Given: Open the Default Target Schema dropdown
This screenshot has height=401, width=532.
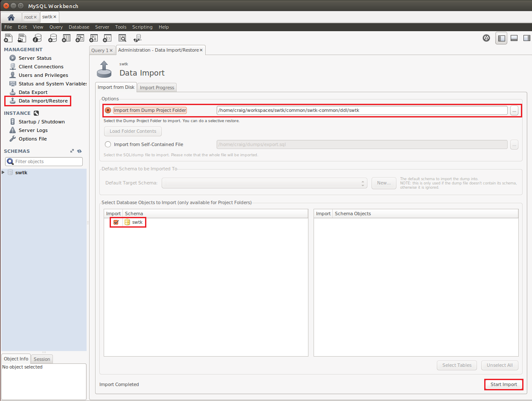Looking at the screenshot, I should pos(362,183).
